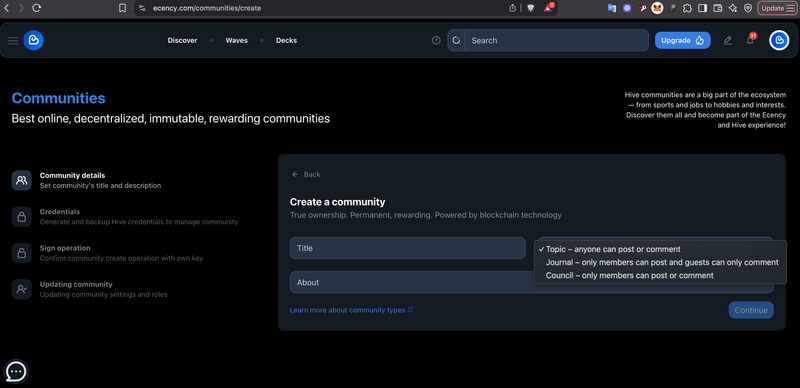Click the Upgrade button
800x388 pixels.
[683, 40]
